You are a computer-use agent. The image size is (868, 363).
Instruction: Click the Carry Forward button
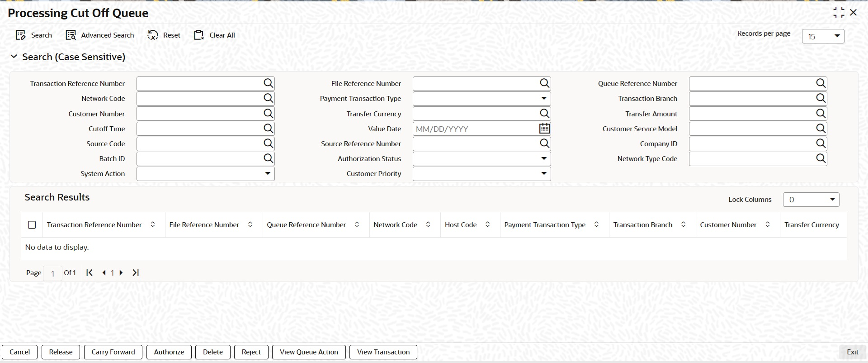point(113,352)
